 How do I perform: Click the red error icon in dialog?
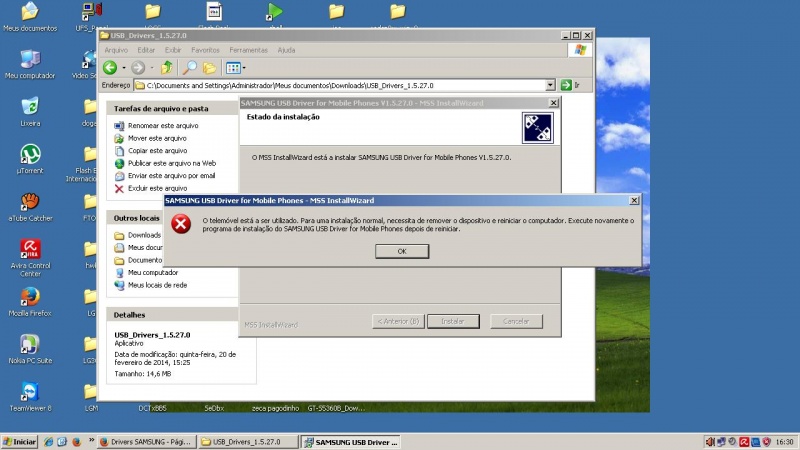[x=181, y=223]
